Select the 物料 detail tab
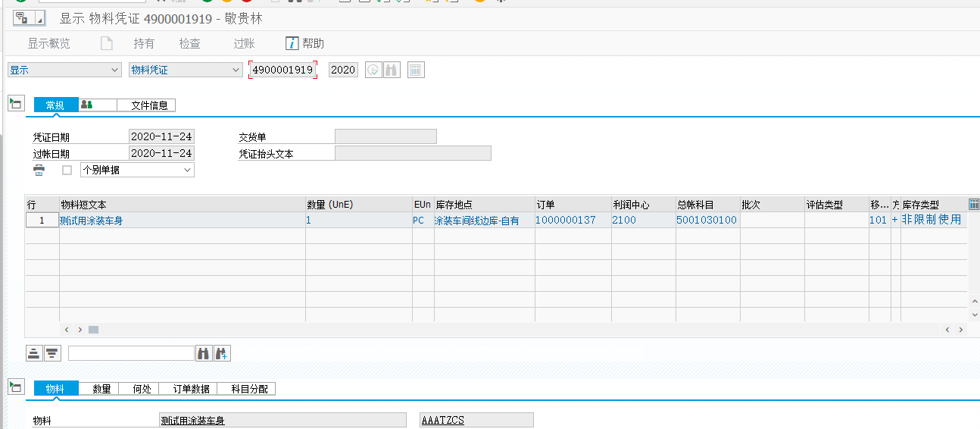 click(56, 389)
